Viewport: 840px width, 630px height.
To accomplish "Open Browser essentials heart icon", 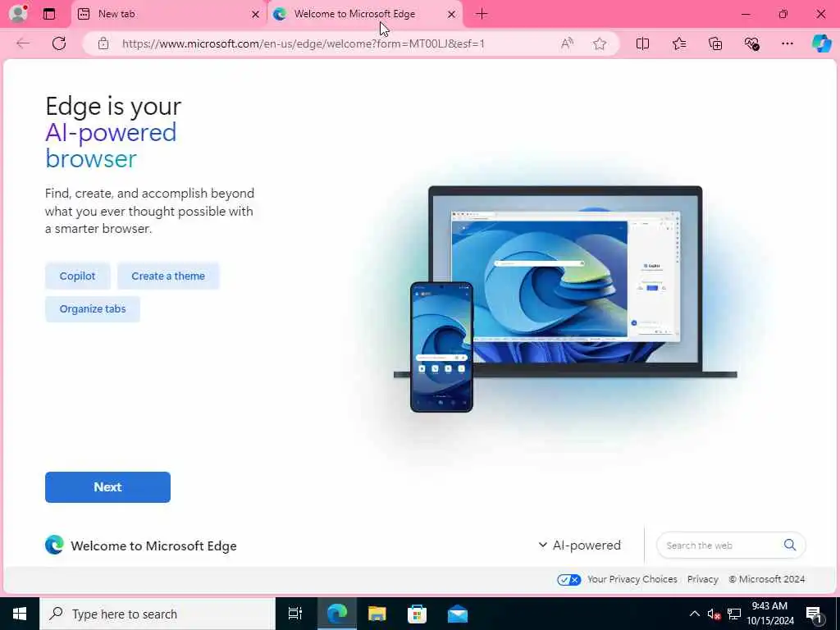I will click(x=751, y=43).
